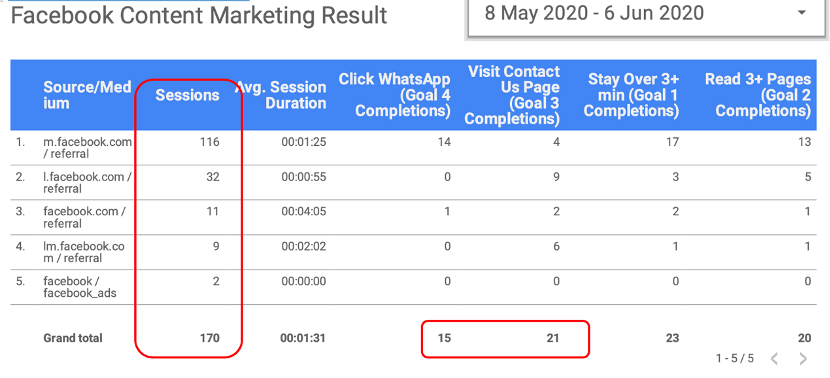Image resolution: width=830 pixels, height=378 pixels.
Task: Select the facebook.com / referral row
Action: 413,218
